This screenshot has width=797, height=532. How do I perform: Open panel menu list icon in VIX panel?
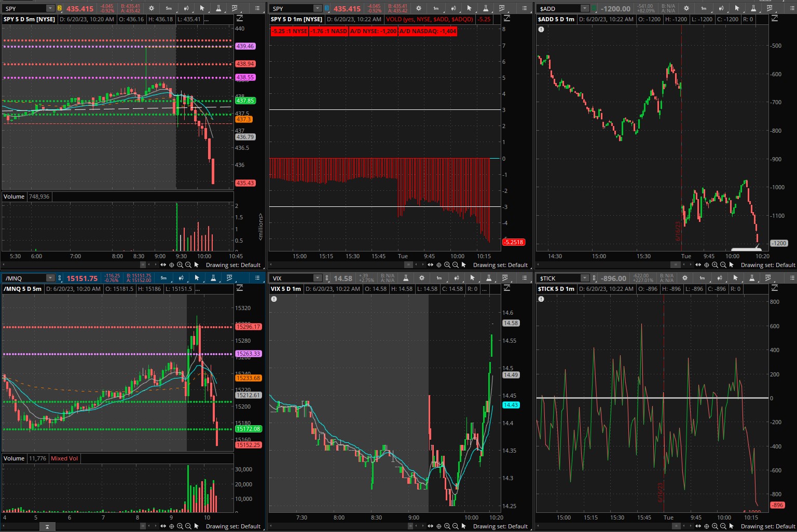point(524,278)
